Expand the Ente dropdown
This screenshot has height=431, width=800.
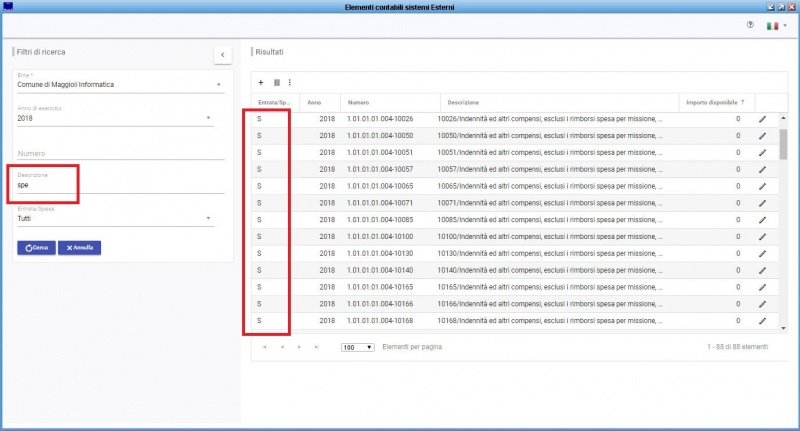point(219,85)
